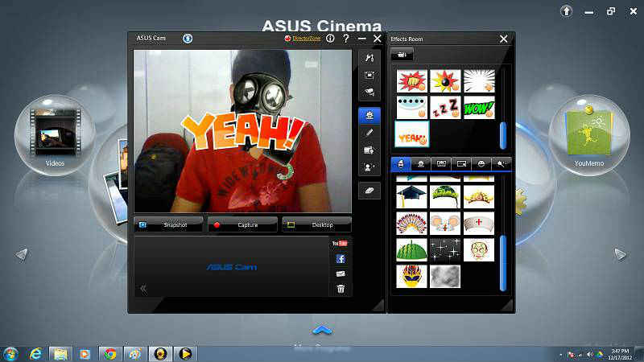Open the avatar person icon in sidebar
This screenshot has width=644, height=362.
[x=369, y=167]
